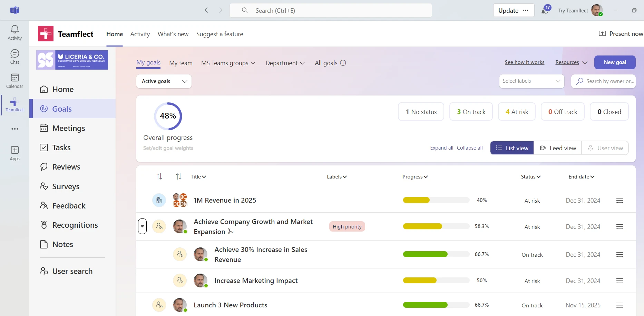Toggle the 4 At risk status filter

(517, 111)
